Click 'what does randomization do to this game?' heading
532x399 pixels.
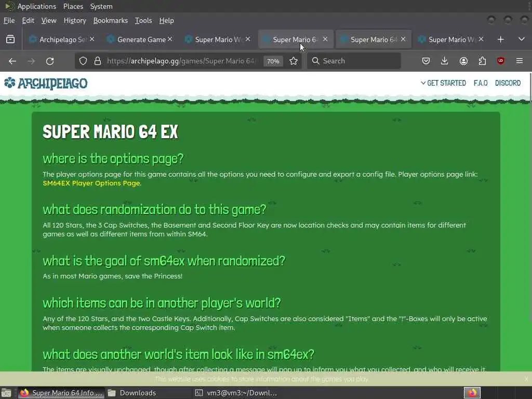[x=154, y=210]
